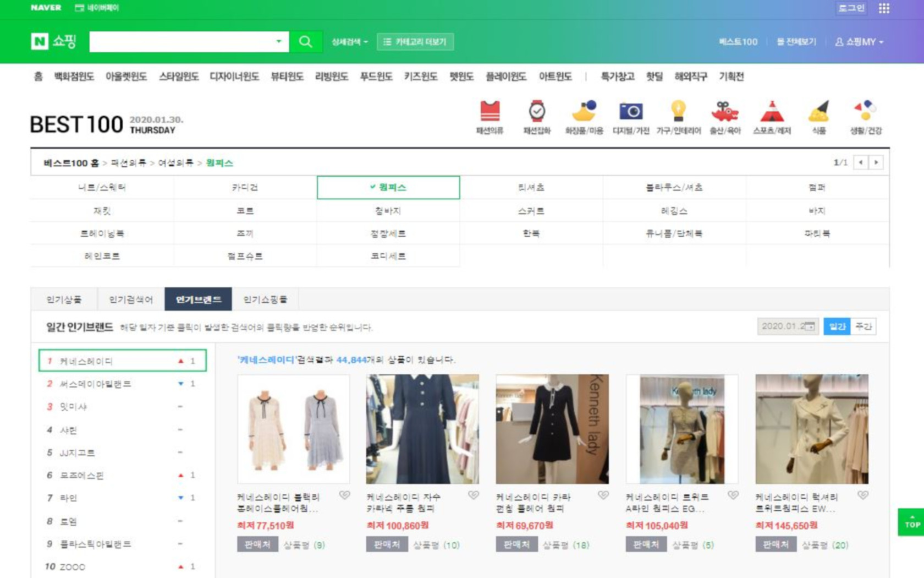
Task: Open 해외직구 in the navigation menu
Action: click(x=691, y=77)
